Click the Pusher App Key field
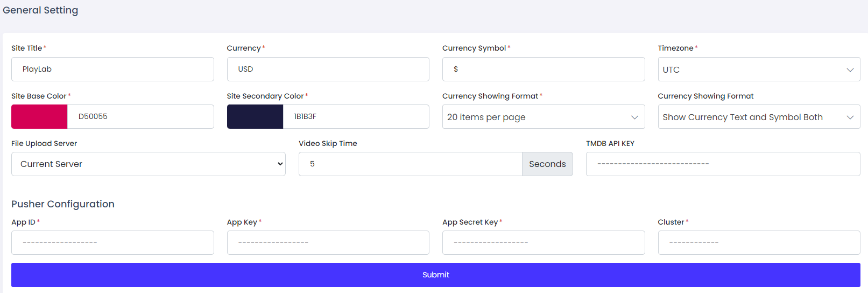The image size is (868, 293). pyautogui.click(x=328, y=243)
